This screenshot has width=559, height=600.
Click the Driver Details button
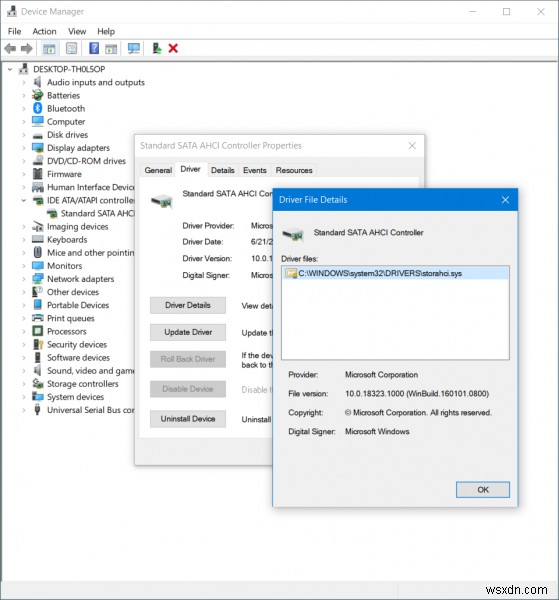(187, 305)
